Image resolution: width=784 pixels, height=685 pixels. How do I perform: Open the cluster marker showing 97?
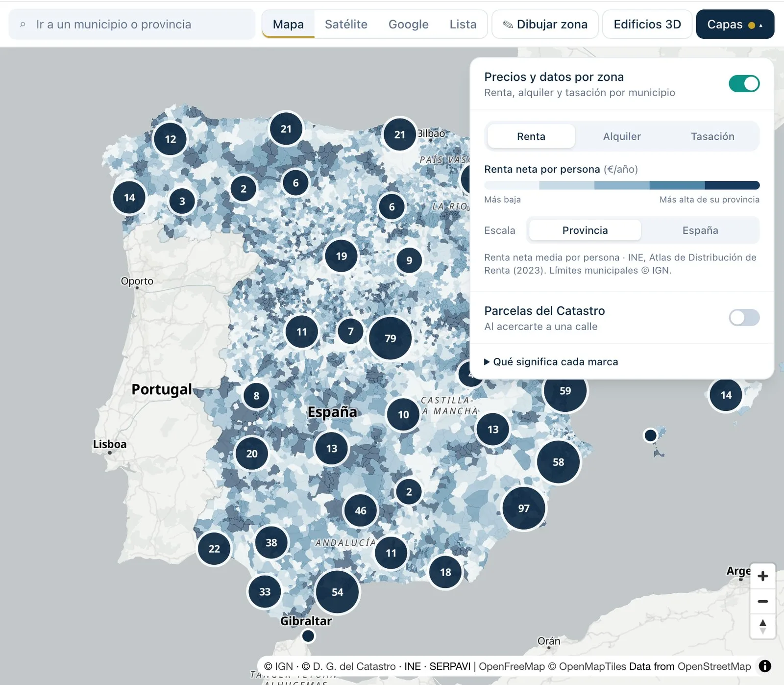[524, 508]
